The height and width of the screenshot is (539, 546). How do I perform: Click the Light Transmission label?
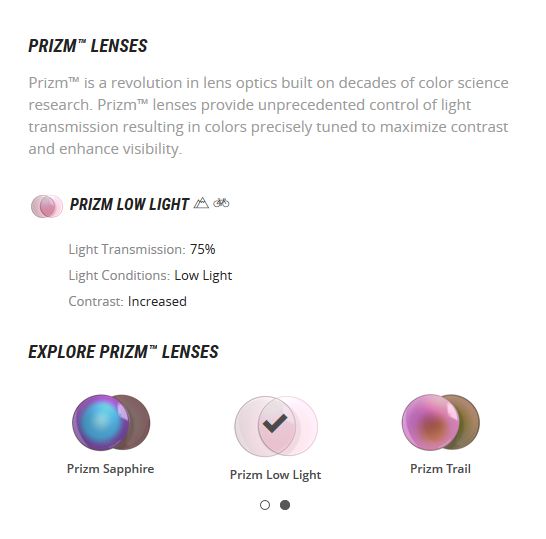pyautogui.click(x=127, y=250)
